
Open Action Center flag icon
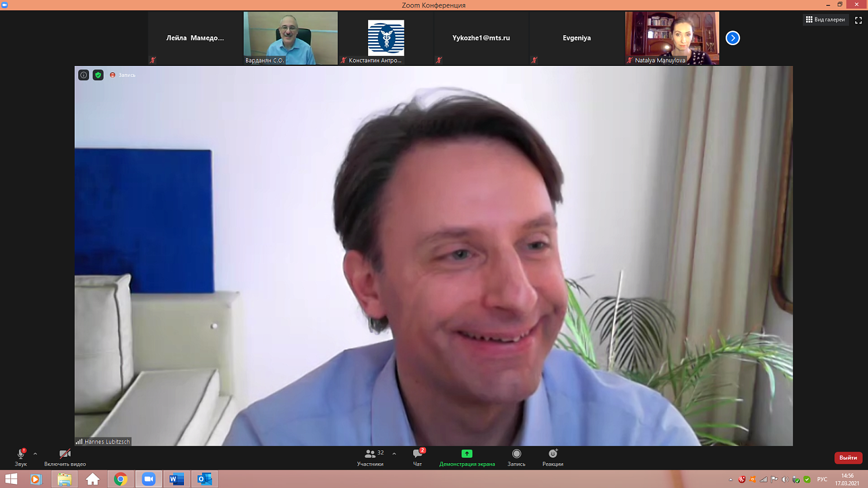point(774,479)
